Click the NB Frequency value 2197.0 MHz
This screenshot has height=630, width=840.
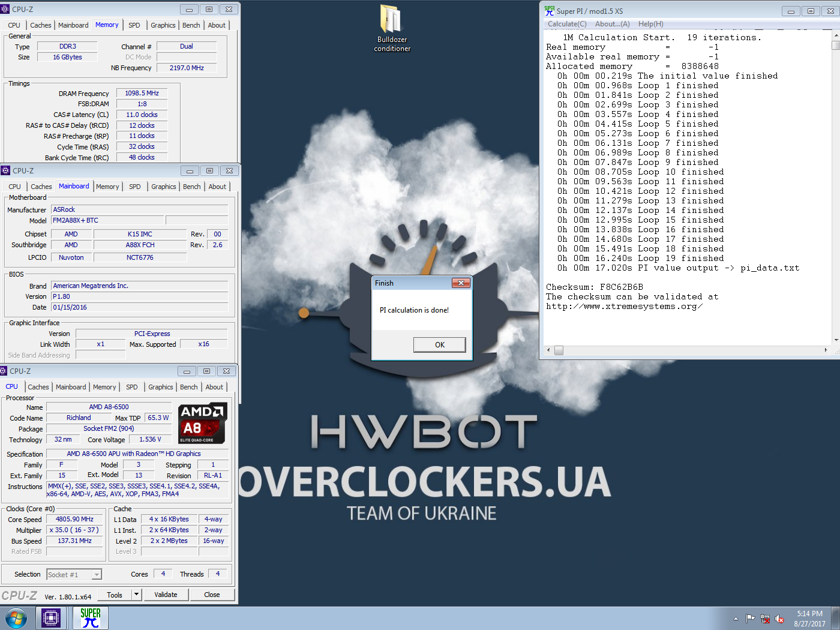tap(187, 68)
